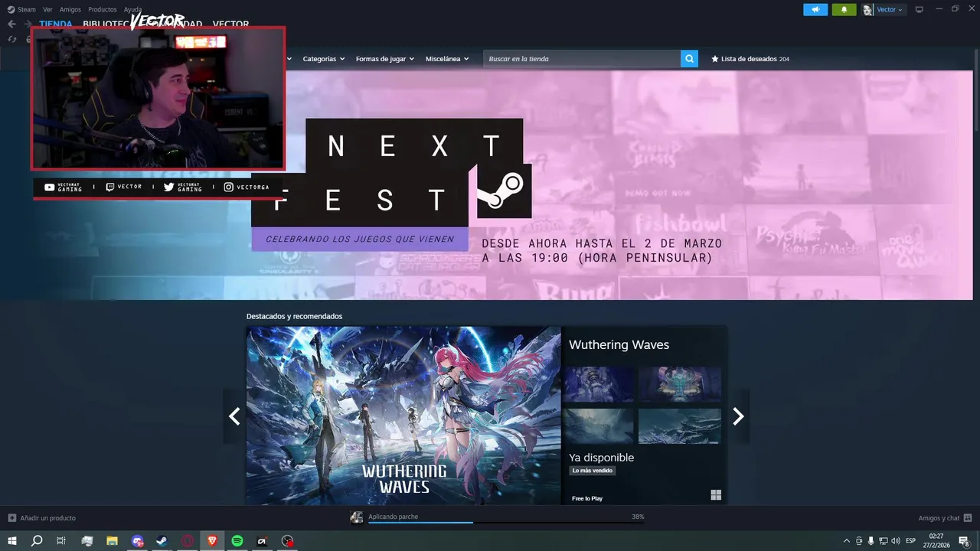The width and height of the screenshot is (980, 551).
Task: View second Wuthering Waves screenshot thumbnail
Action: (x=680, y=384)
